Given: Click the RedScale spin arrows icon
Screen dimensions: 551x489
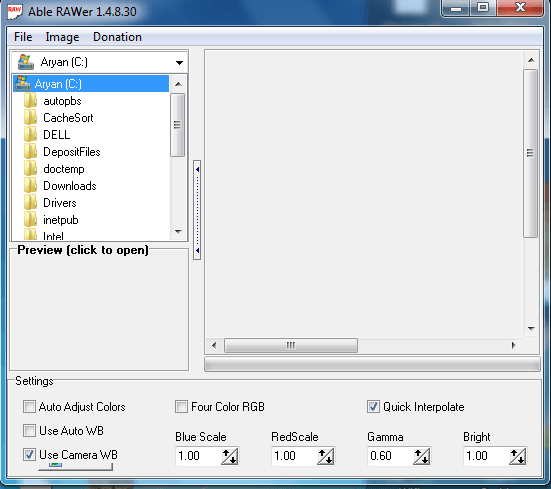Looking at the screenshot, I should 326,456.
